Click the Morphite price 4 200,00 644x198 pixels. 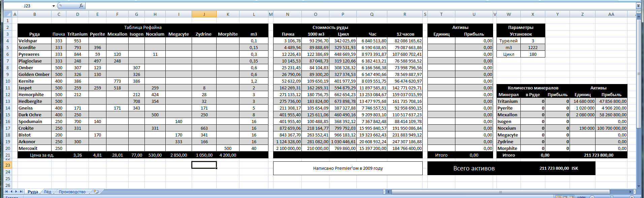pos(228,155)
